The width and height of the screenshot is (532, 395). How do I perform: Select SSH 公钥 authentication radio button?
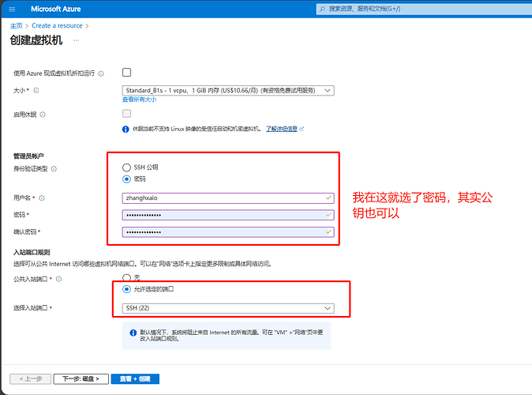[x=126, y=167]
